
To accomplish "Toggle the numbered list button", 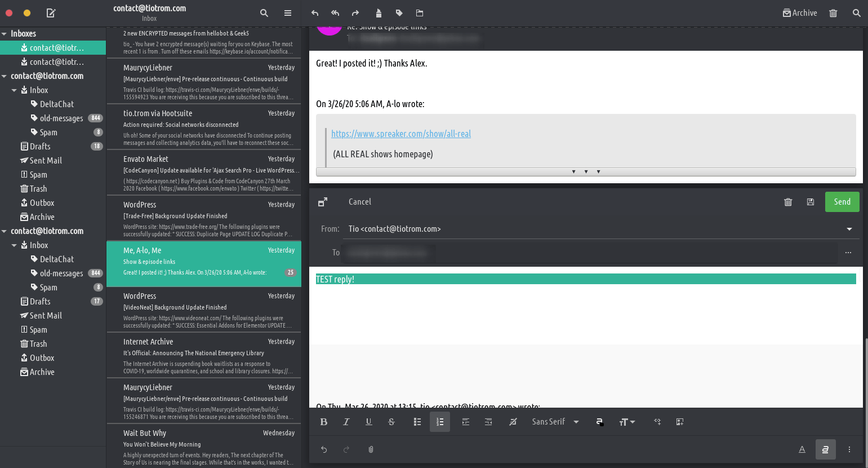I will (x=440, y=422).
